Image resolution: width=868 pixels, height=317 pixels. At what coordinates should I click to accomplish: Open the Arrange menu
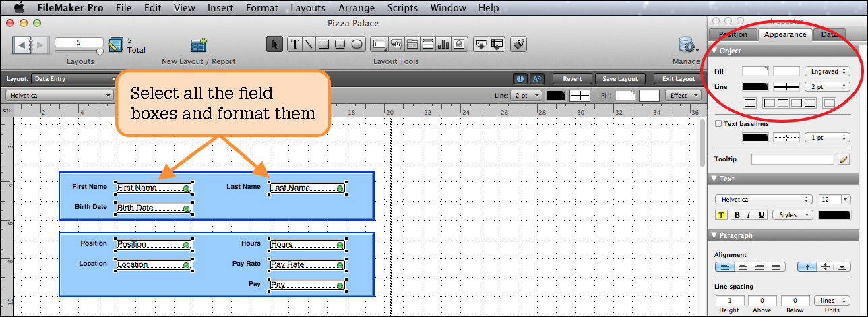point(356,8)
